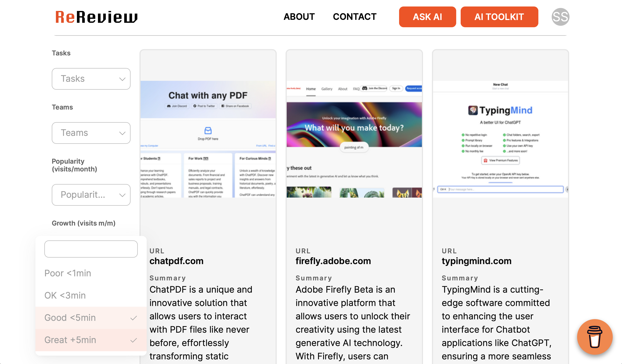Click the Popularity (visits/month) heading
This screenshot has width=622, height=364.
[74, 165]
